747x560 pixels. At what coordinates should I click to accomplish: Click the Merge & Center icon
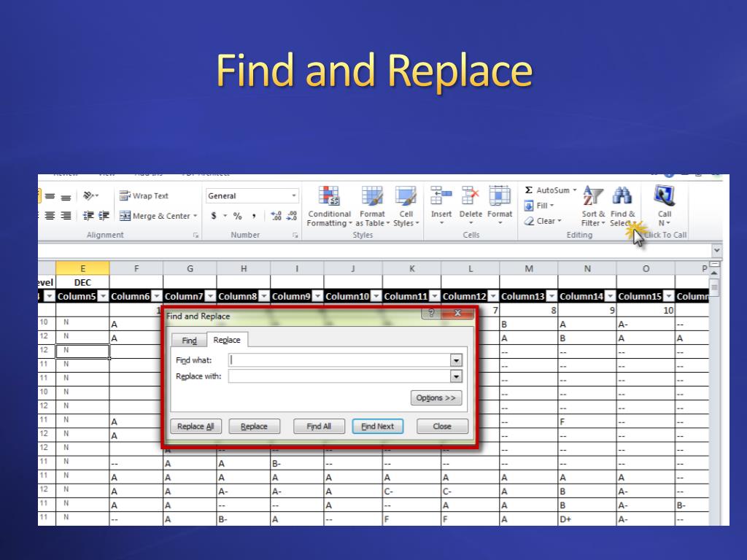point(125,216)
